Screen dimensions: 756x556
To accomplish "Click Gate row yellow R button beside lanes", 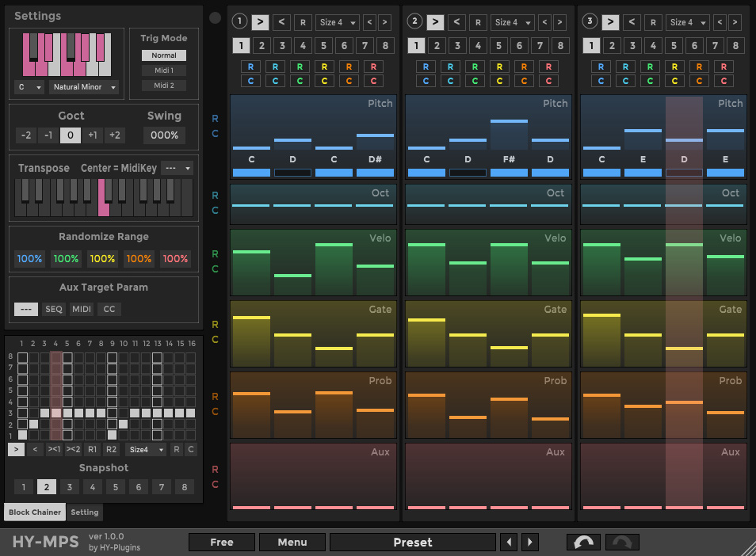I will 215,325.
